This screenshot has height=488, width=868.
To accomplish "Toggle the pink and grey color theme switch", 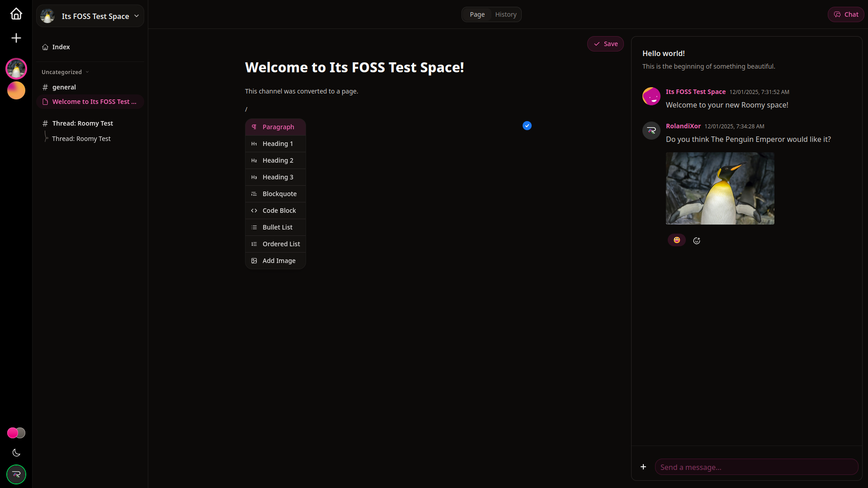I will [x=16, y=433].
